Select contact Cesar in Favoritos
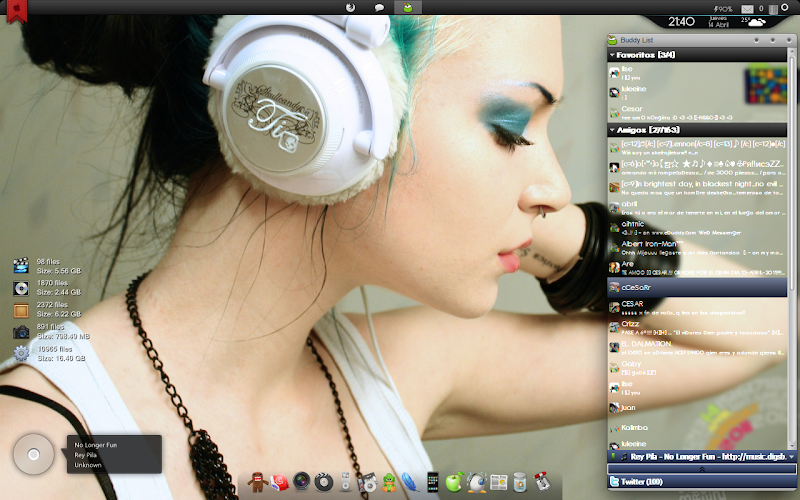This screenshot has width=800, height=500. pyautogui.click(x=697, y=113)
